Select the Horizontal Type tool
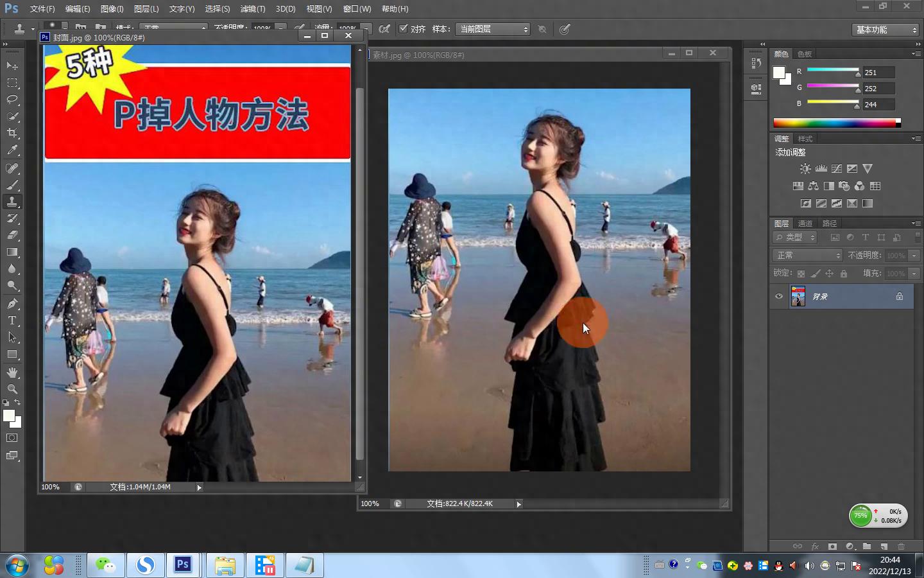The width and height of the screenshot is (924, 578). [12, 320]
